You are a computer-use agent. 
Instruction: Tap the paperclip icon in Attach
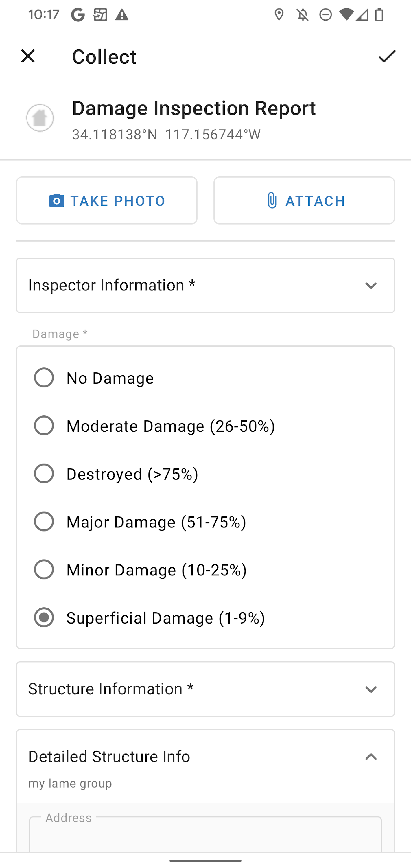coord(272,201)
